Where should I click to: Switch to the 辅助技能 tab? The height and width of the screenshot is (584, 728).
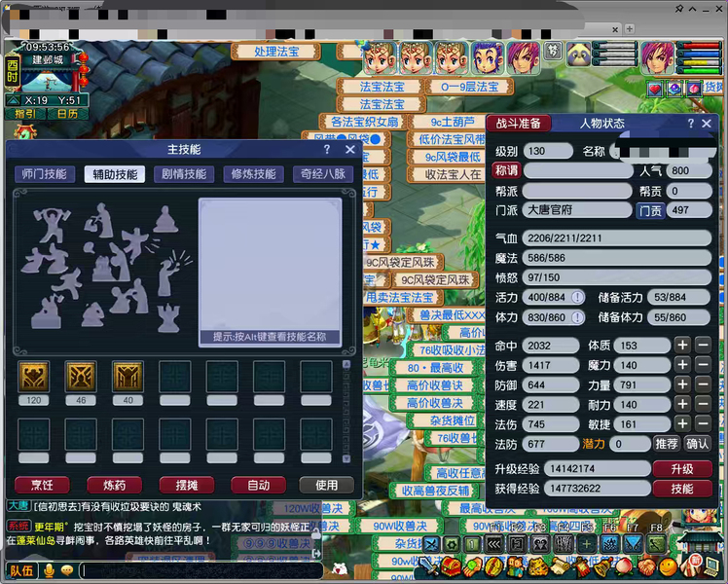(x=115, y=174)
